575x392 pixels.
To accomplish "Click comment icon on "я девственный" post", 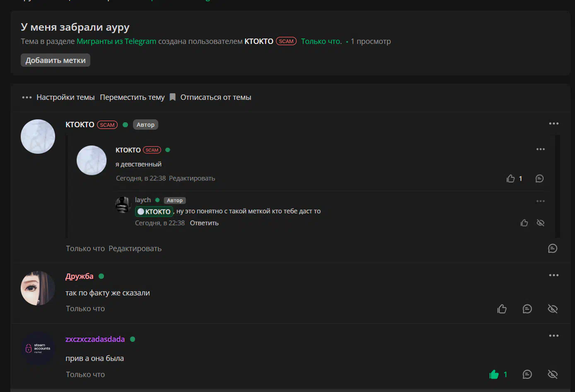I will click(539, 179).
